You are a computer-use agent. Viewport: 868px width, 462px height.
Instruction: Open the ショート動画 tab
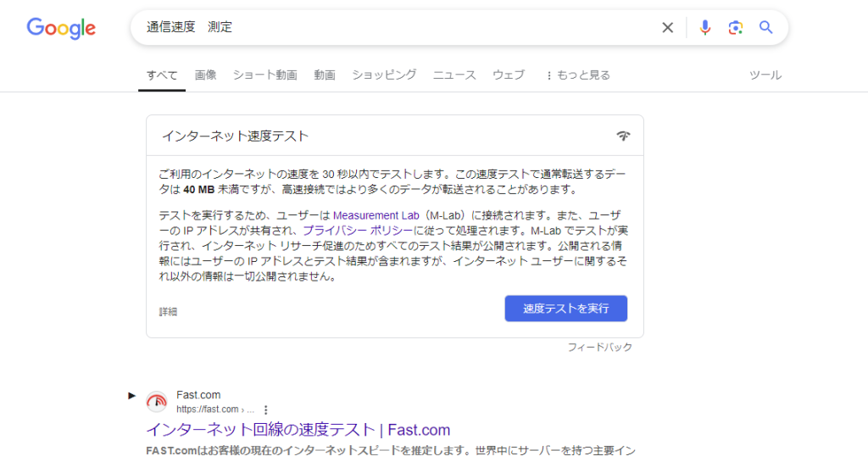coord(264,75)
